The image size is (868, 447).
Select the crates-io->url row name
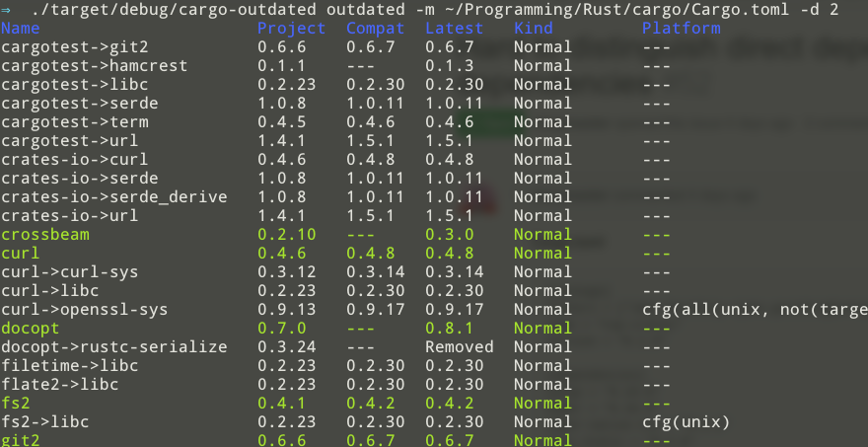point(70,216)
